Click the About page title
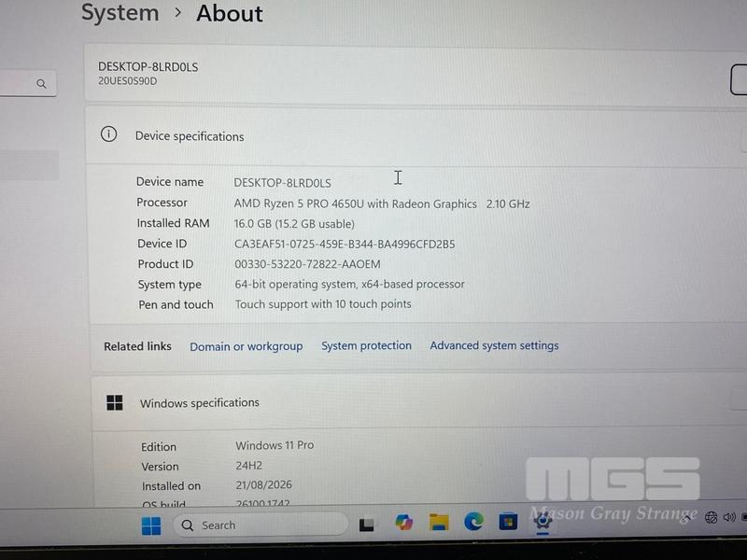The image size is (747, 560). (x=229, y=13)
